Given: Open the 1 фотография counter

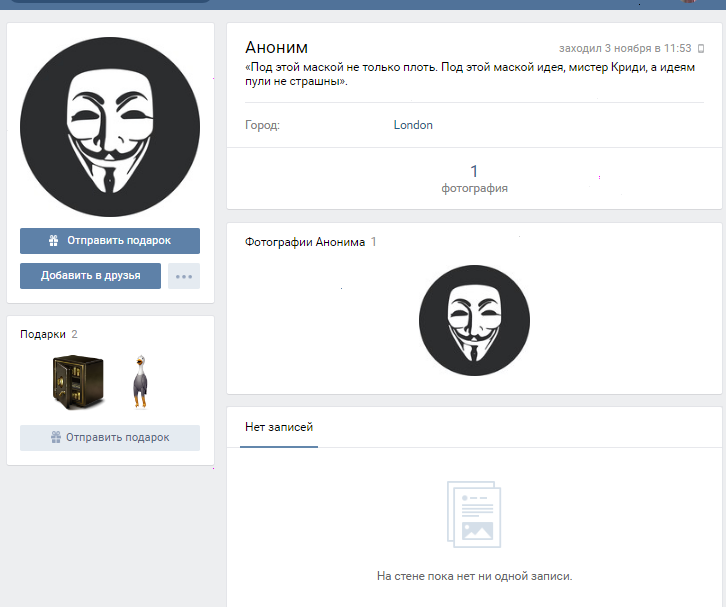Looking at the screenshot, I should pyautogui.click(x=474, y=178).
